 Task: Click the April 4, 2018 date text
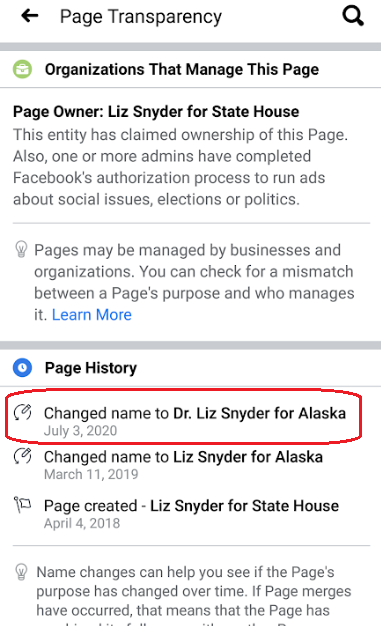click(82, 523)
